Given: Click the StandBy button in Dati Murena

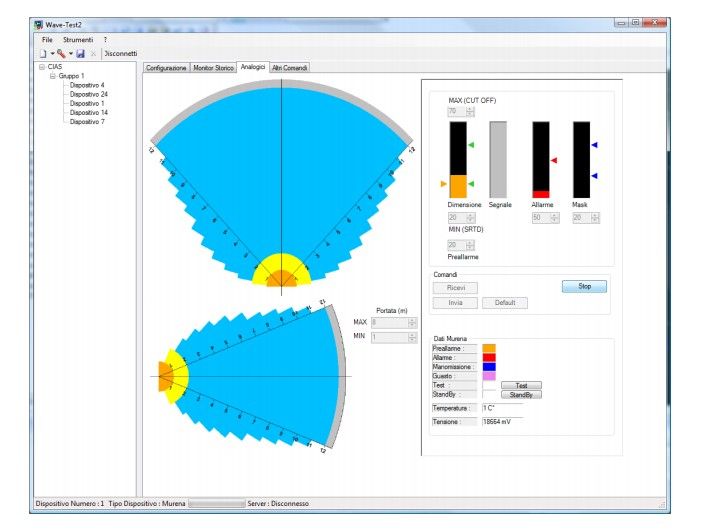Looking at the screenshot, I should coord(521,395).
